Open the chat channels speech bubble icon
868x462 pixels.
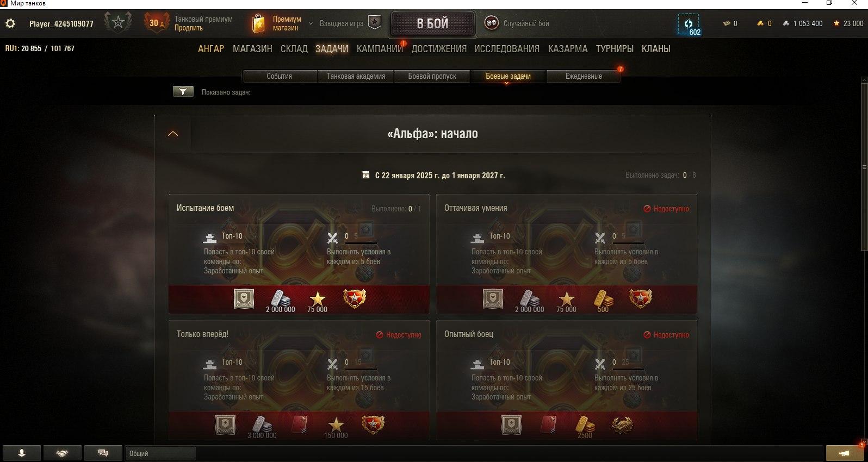[103, 453]
